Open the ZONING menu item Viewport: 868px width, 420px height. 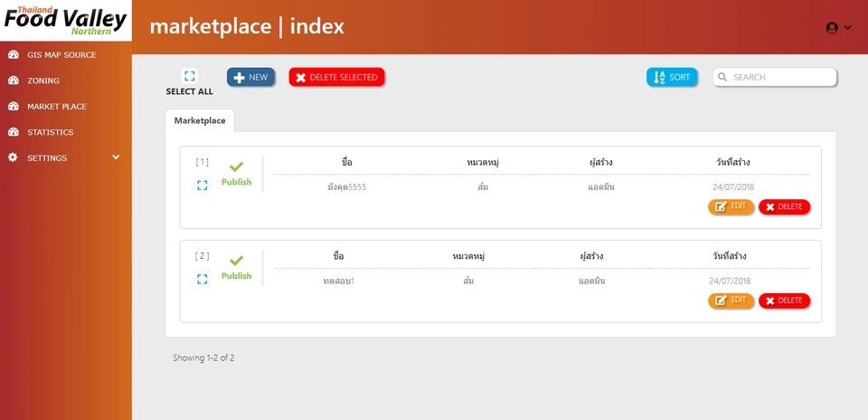coord(43,81)
